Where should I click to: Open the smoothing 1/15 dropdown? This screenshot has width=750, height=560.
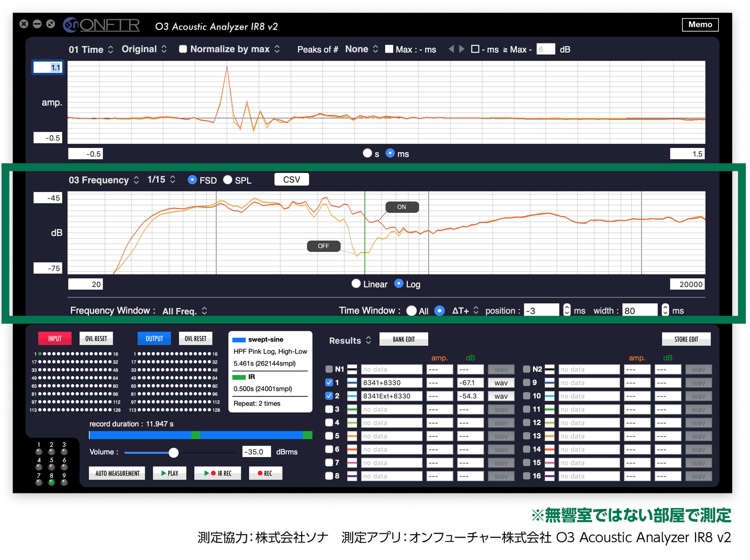(x=160, y=179)
